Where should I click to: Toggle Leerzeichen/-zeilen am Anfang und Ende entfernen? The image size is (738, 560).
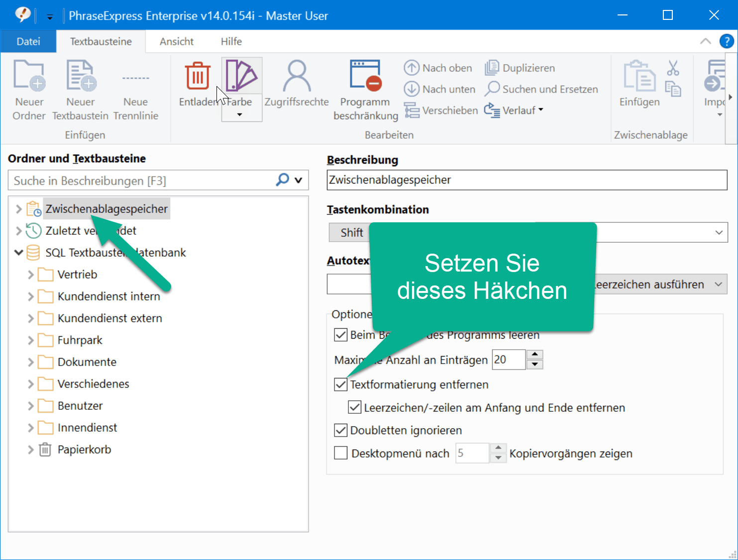coord(354,407)
